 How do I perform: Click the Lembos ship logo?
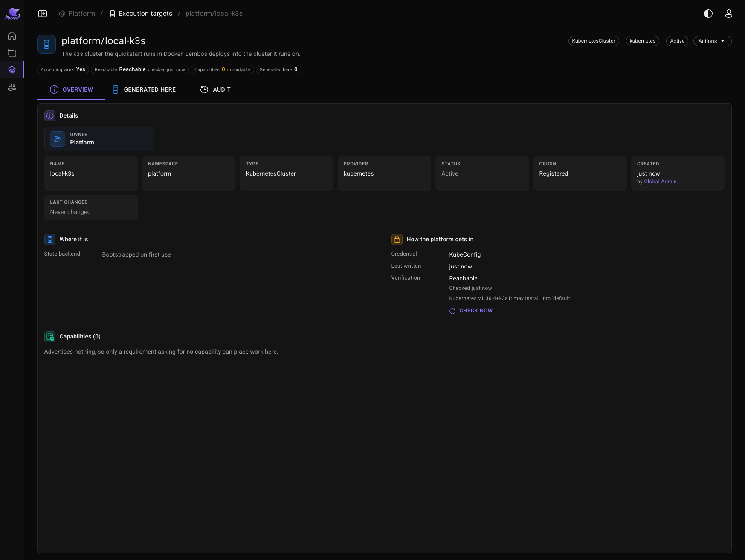12,14
